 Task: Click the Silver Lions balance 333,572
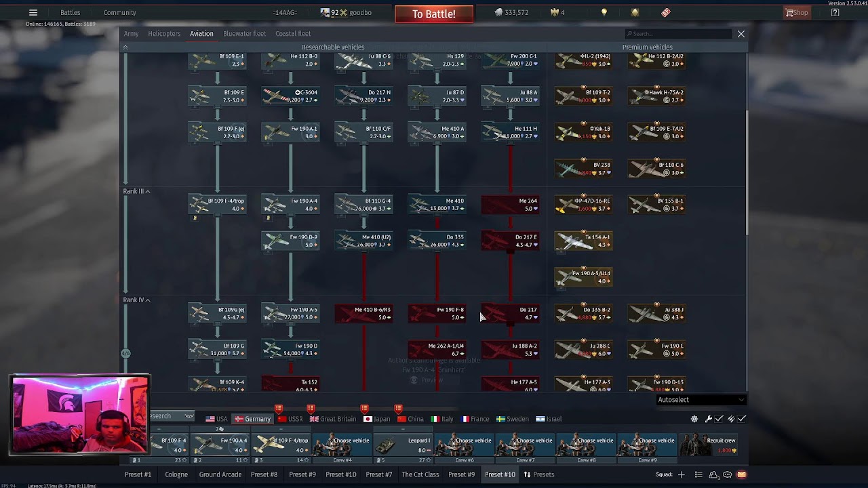pyautogui.click(x=512, y=12)
